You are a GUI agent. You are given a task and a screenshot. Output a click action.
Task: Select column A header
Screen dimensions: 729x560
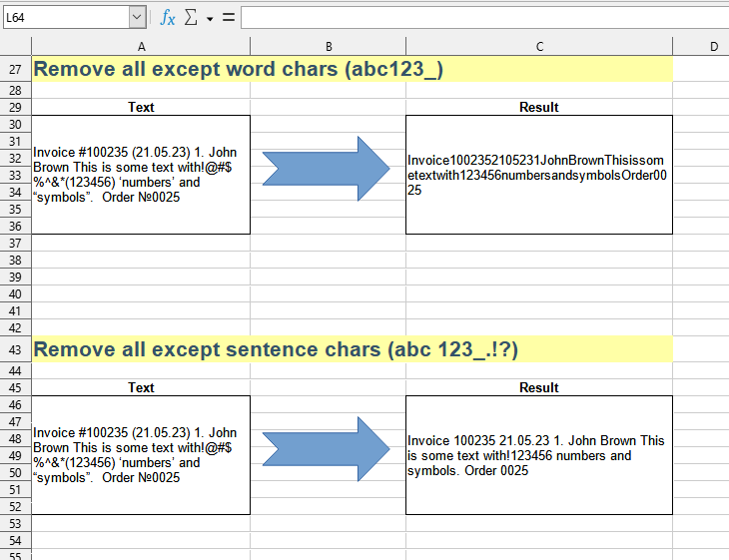pyautogui.click(x=141, y=46)
